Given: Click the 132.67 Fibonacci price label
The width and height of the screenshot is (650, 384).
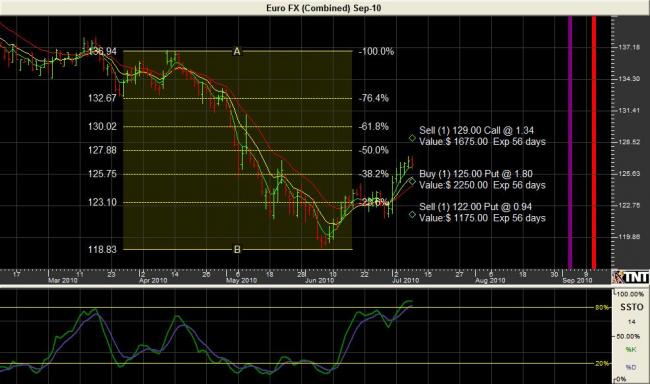Looking at the screenshot, I should (102, 98).
